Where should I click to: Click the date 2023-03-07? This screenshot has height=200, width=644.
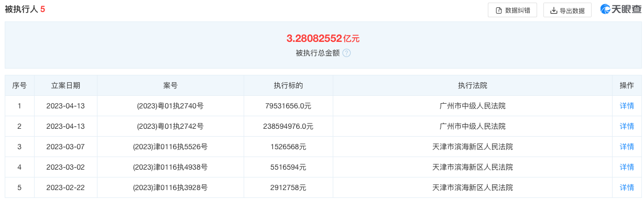point(66,147)
